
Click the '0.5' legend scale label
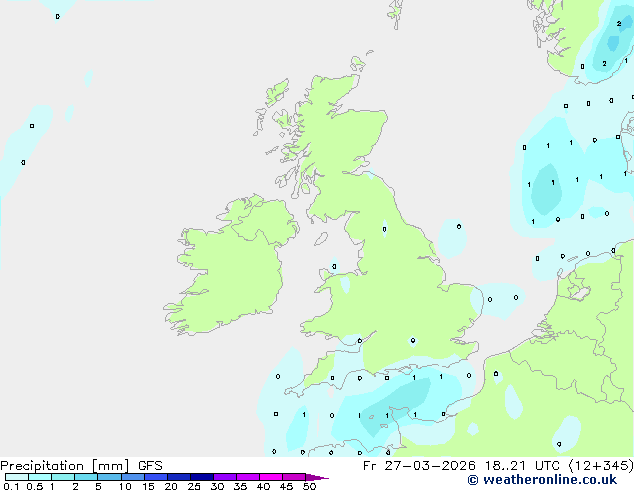click(35, 486)
